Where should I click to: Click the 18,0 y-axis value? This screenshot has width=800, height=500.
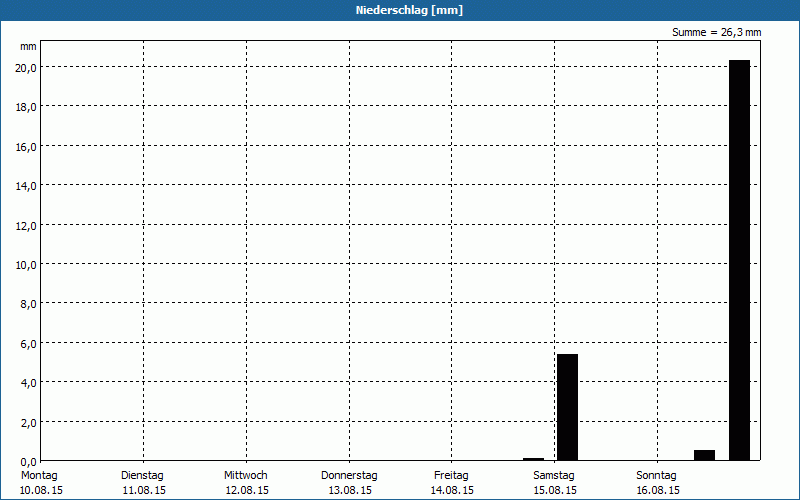(26, 107)
